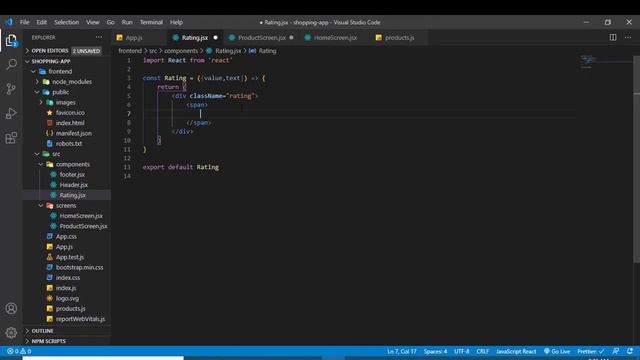
Task: Open the Edit menu
Action: tap(42, 22)
